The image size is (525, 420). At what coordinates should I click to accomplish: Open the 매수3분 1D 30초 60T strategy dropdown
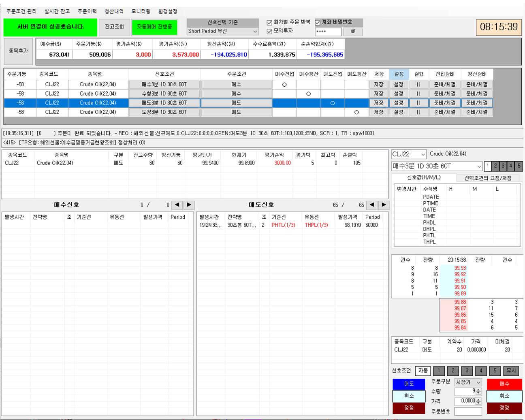tap(437, 166)
